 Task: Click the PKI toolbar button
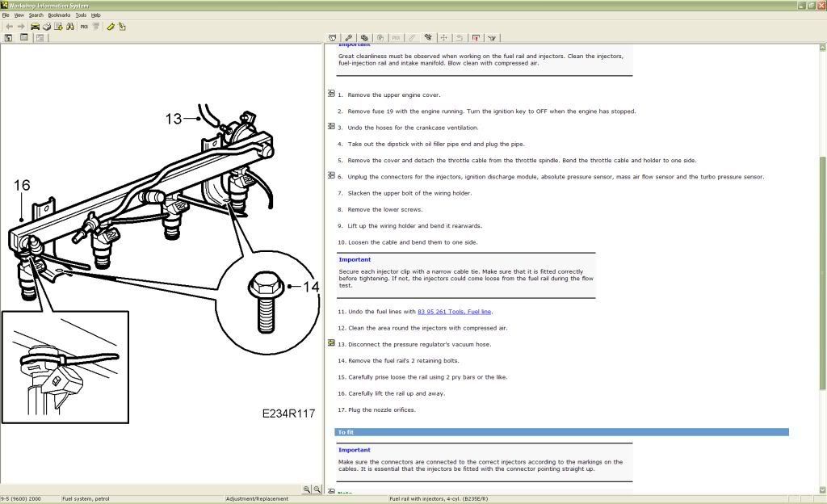click(84, 27)
